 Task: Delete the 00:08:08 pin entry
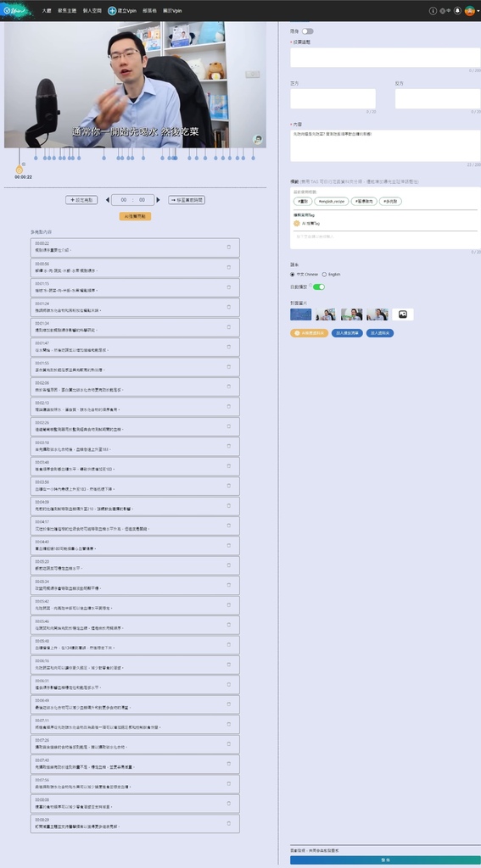click(229, 804)
